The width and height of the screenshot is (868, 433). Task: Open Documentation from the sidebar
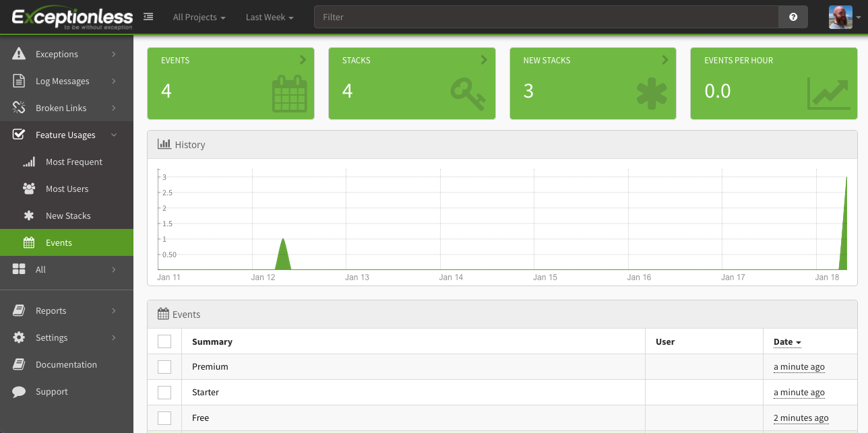[66, 364]
